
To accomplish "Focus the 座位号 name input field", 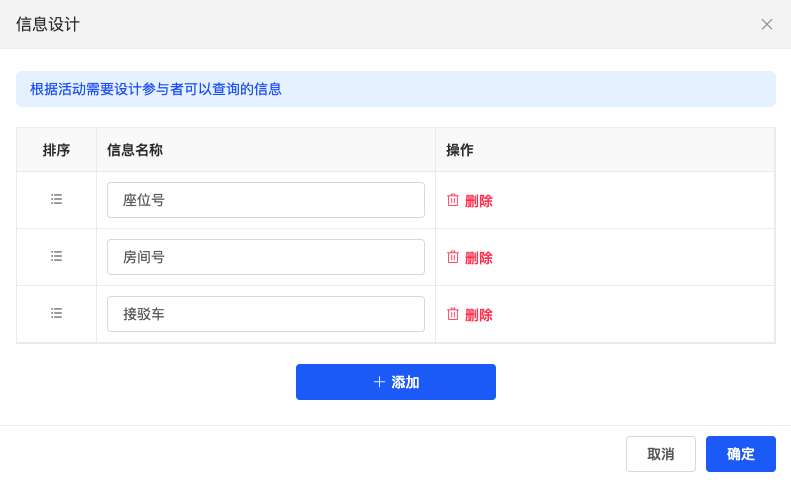I will coord(266,200).
